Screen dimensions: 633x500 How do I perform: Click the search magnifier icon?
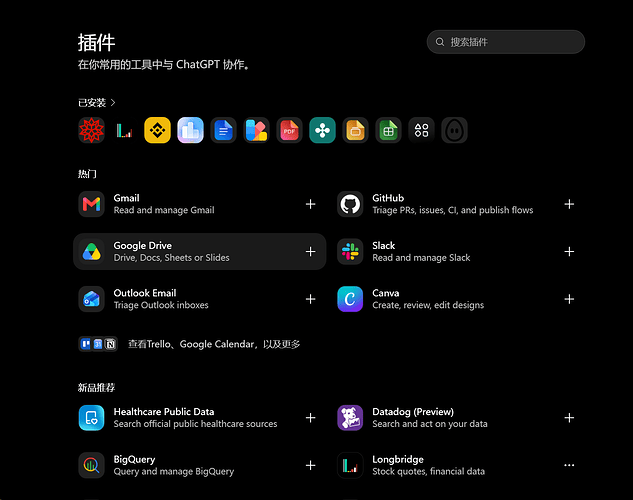click(x=440, y=42)
